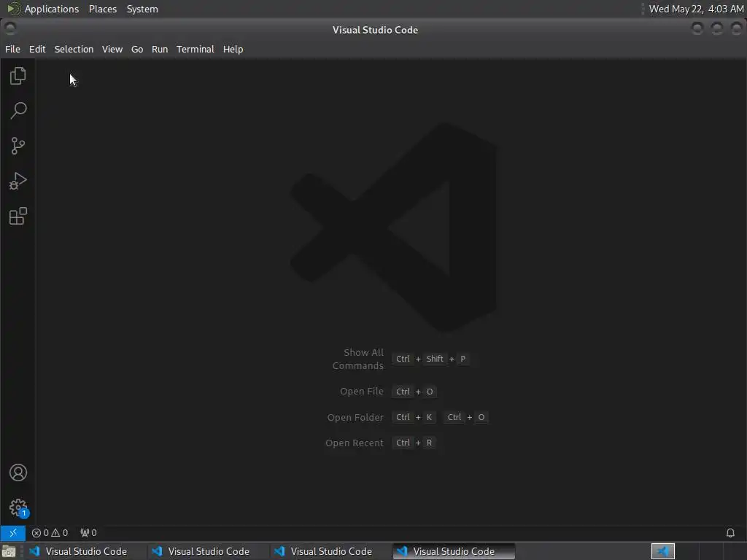Open the Explorer view in activity bar
Image resolution: width=747 pixels, height=560 pixels.
tap(18, 76)
